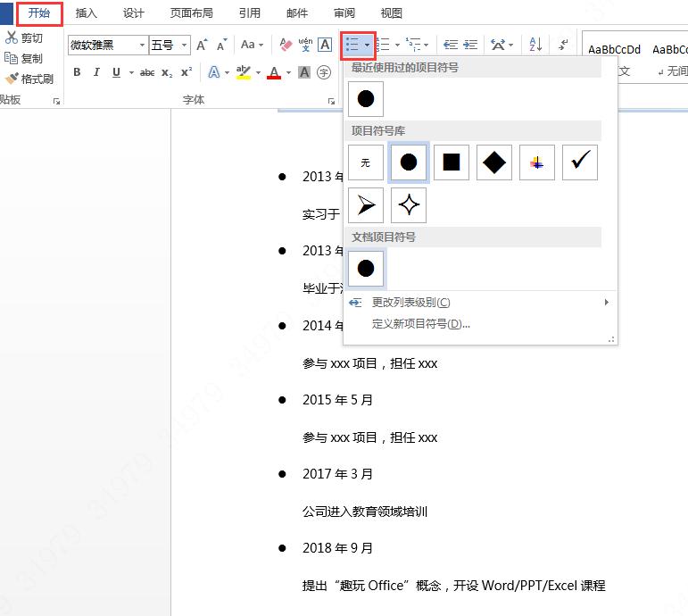The width and height of the screenshot is (688, 616).
Task: Switch to the 审阅 (Review) tab
Action: click(344, 13)
